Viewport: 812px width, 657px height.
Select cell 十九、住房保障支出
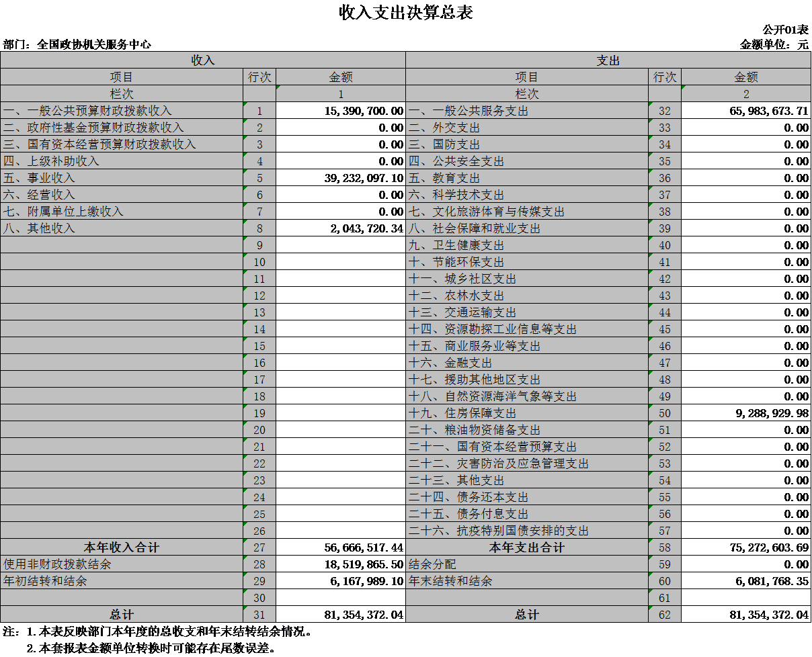coord(527,413)
